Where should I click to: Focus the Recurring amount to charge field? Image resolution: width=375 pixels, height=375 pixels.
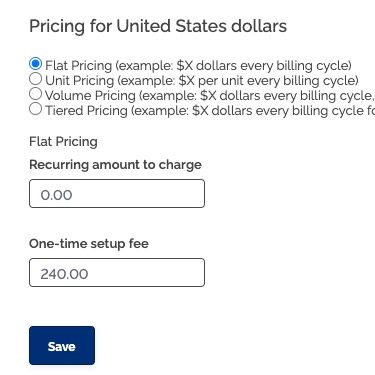click(117, 194)
